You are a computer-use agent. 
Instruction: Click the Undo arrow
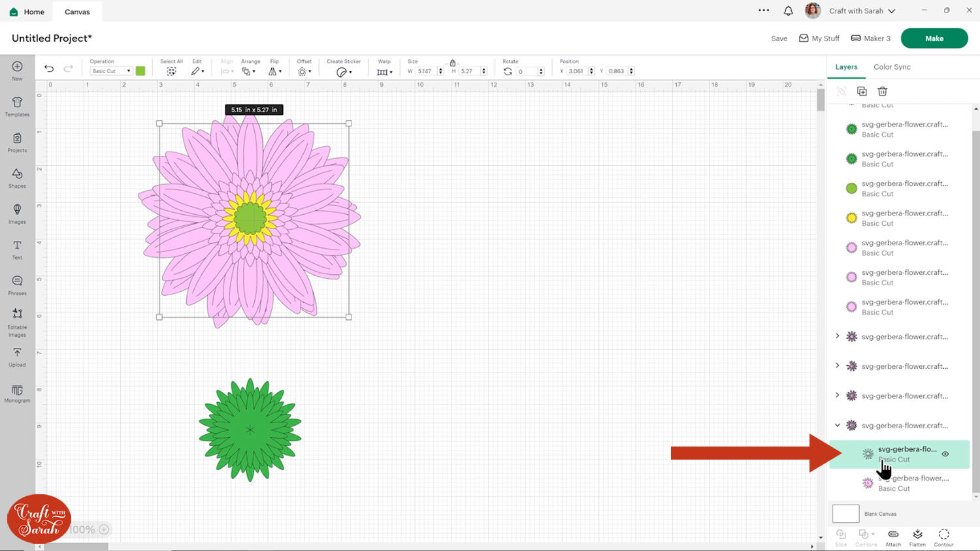(49, 69)
